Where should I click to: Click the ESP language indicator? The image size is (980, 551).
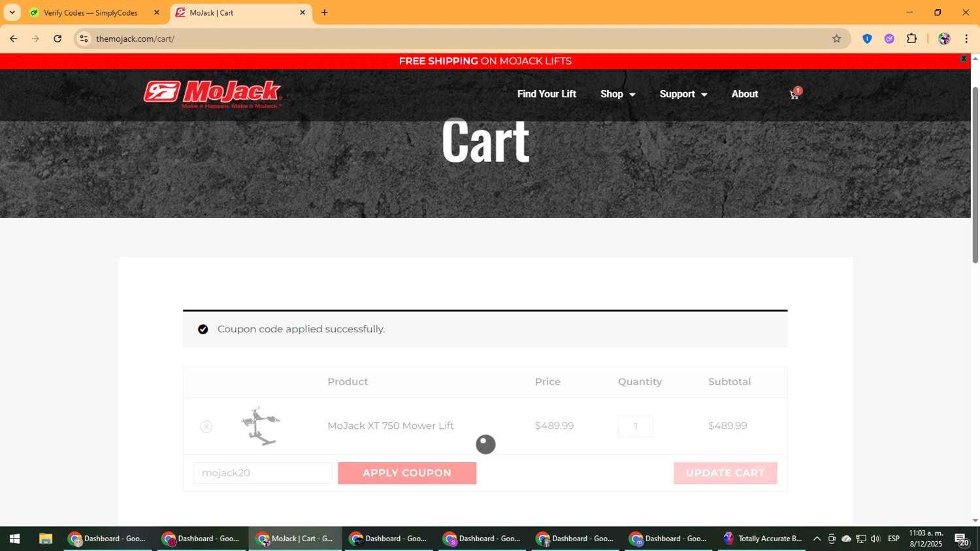(x=894, y=539)
